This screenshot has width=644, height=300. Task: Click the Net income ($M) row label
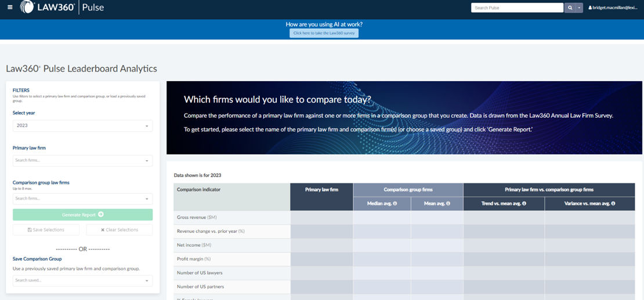(x=193, y=245)
